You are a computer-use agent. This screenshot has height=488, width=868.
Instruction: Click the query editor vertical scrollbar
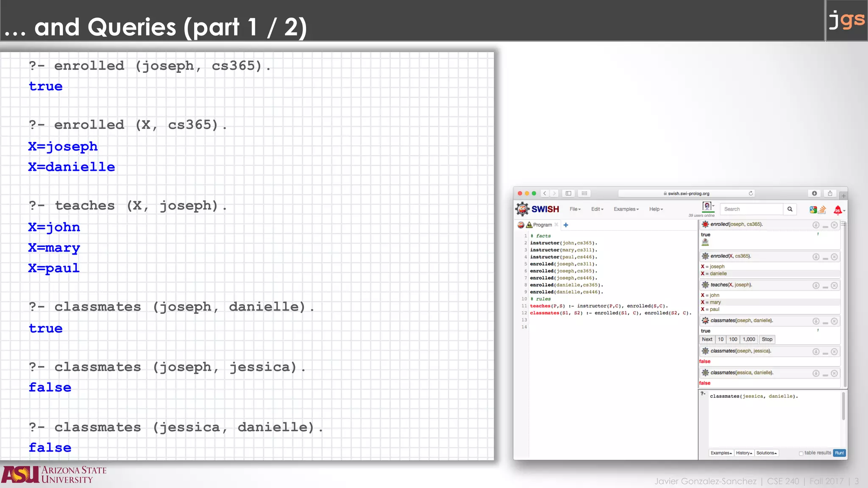tap(843, 407)
